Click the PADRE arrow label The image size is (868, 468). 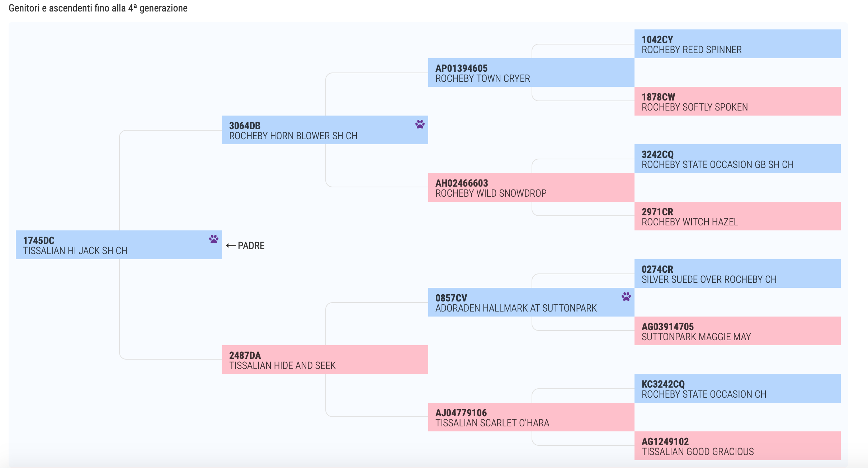[x=245, y=245]
